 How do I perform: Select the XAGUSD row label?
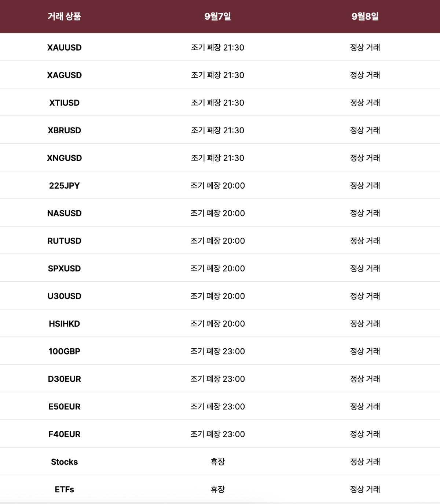click(x=64, y=75)
